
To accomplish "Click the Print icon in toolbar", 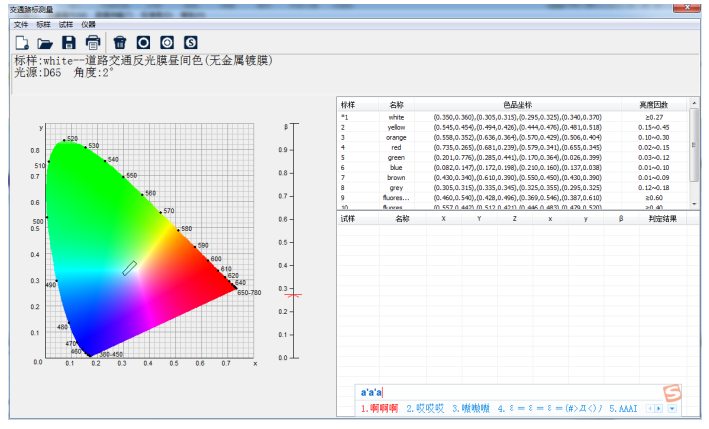I will coord(92,42).
